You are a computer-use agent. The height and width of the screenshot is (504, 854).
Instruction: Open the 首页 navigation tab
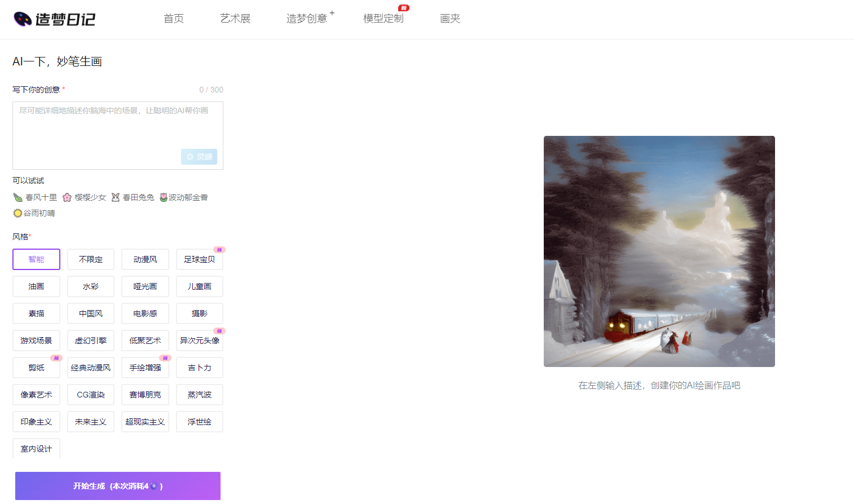click(174, 19)
